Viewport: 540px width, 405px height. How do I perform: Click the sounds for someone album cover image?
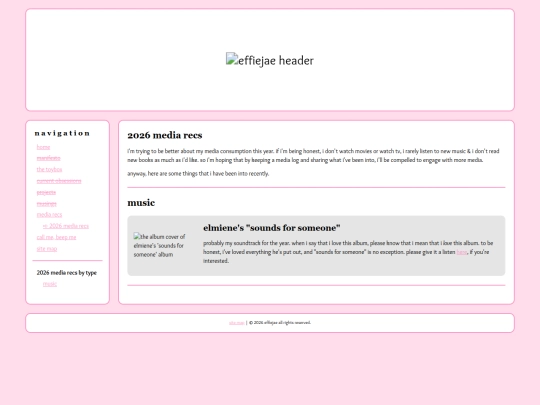(x=160, y=246)
